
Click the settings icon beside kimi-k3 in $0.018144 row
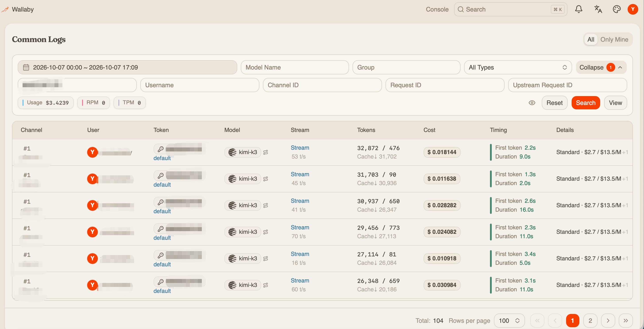coord(266,152)
